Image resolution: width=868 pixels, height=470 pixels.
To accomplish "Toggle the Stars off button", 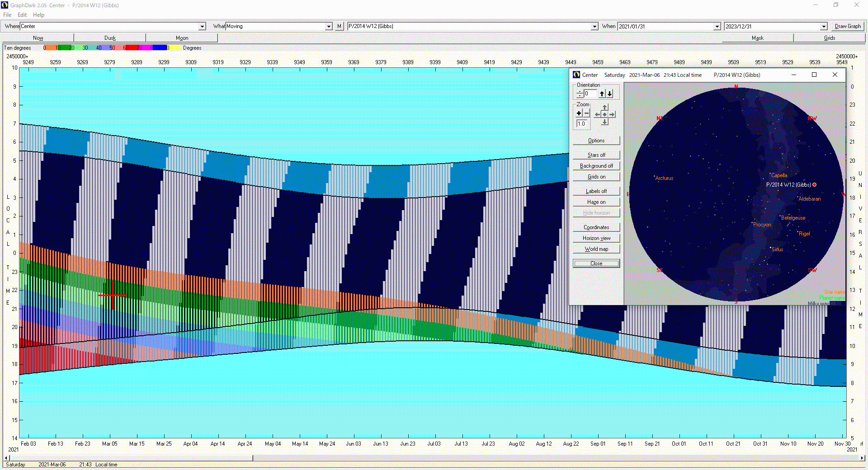I will [596, 155].
